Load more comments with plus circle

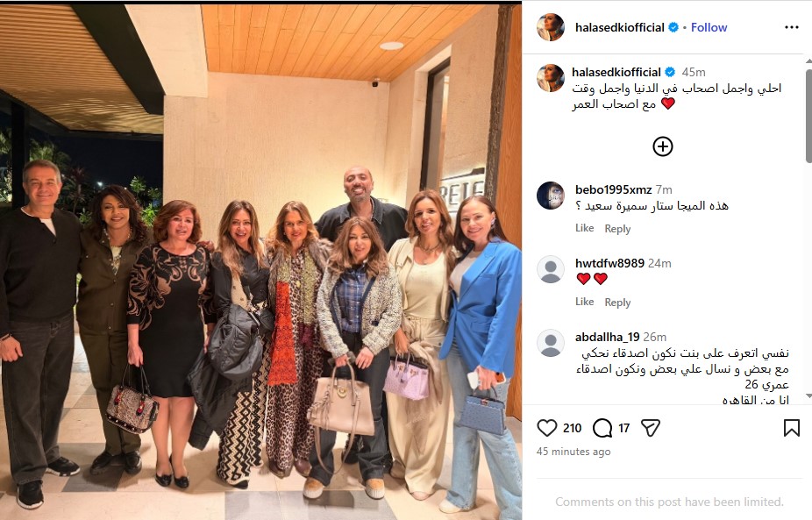click(x=663, y=146)
